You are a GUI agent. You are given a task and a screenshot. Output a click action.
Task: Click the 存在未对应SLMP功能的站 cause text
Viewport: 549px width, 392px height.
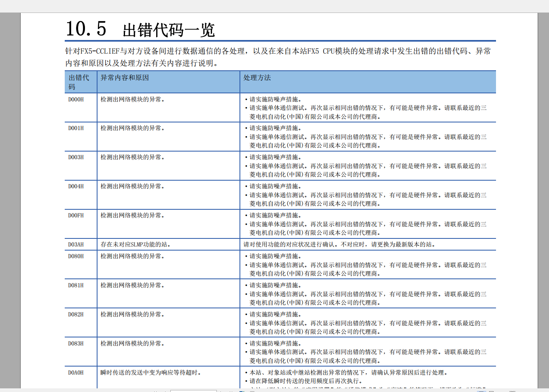pyautogui.click(x=136, y=244)
